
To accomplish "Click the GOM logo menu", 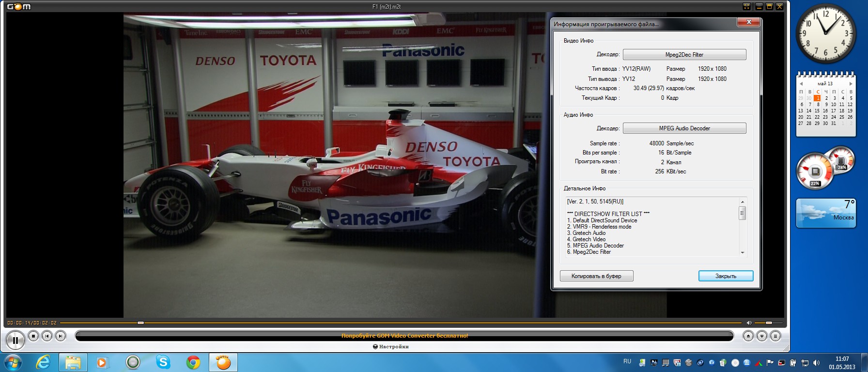I will coord(19,6).
